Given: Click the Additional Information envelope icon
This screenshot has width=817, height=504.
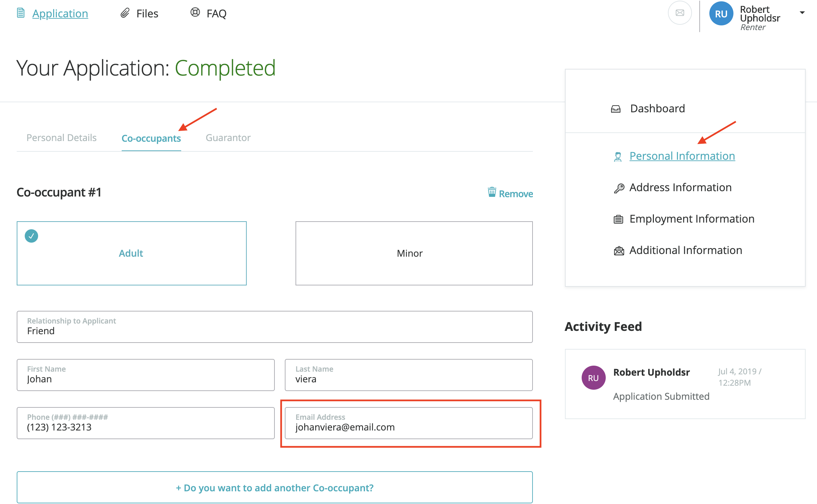Looking at the screenshot, I should pyautogui.click(x=619, y=251).
